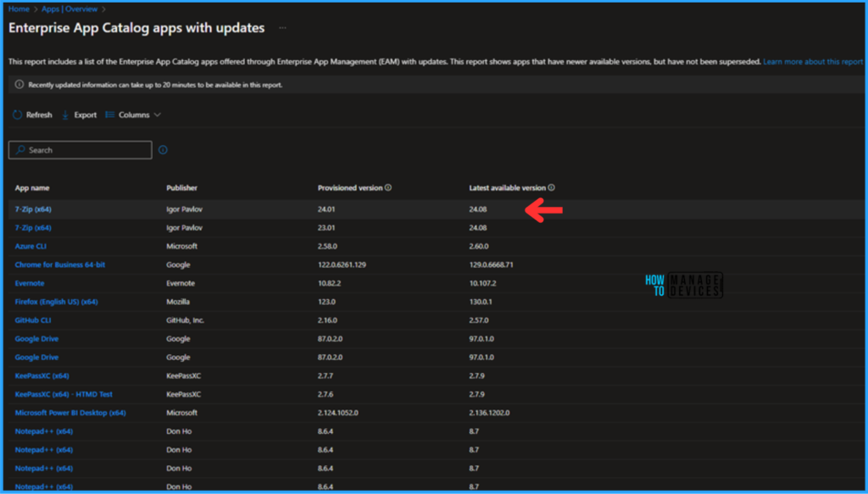Click the magnifier icon in Search field
868x494 pixels.
[20, 150]
